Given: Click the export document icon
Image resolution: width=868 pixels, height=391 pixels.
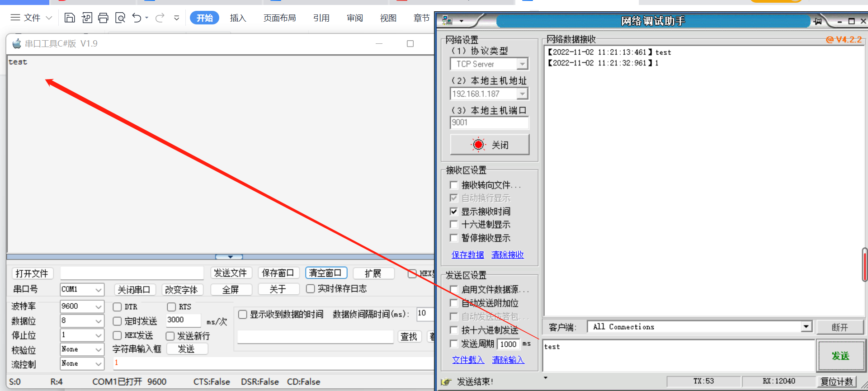Looking at the screenshot, I should [86, 18].
